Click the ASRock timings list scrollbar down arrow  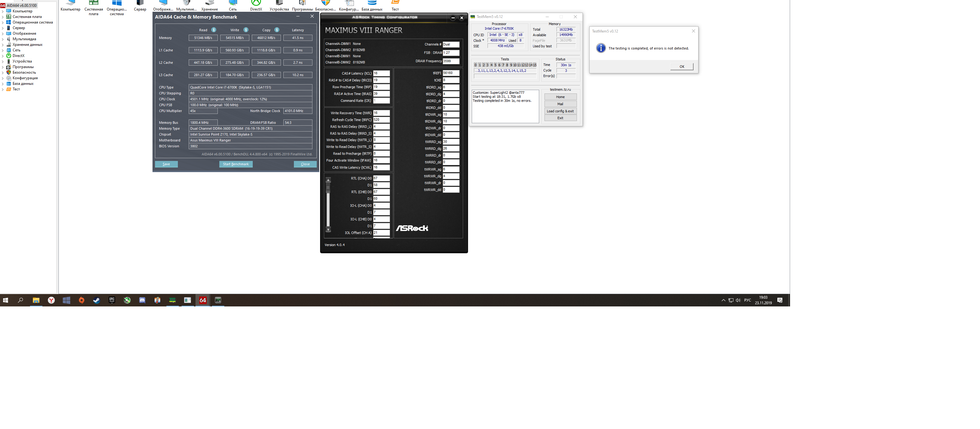point(328,229)
